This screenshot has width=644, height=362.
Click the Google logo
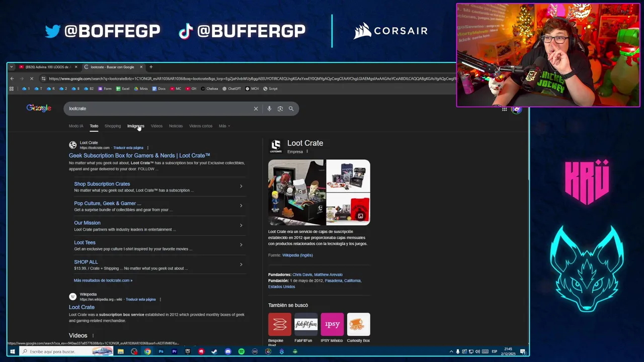tap(39, 108)
